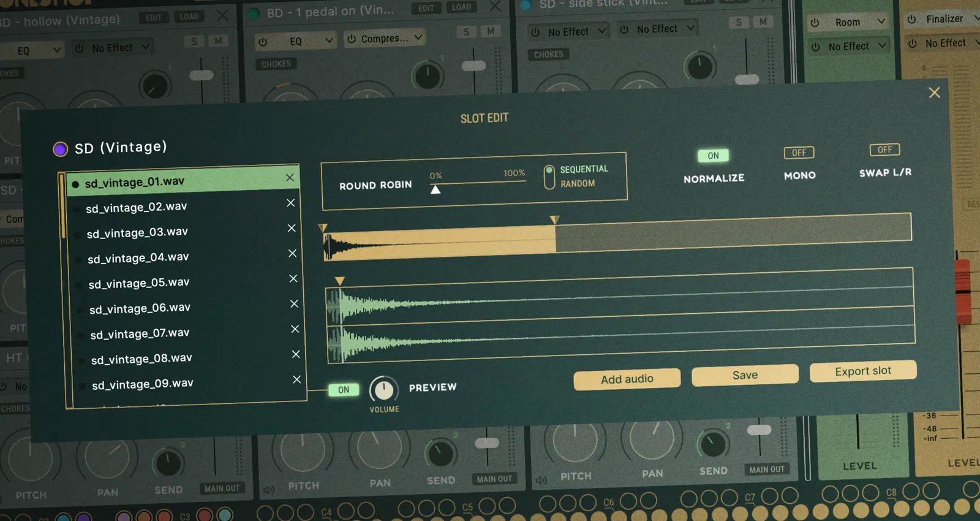Viewport: 980px width, 521px height.
Task: Remove sd_vintage_04.wav from the slot list
Action: click(x=292, y=253)
